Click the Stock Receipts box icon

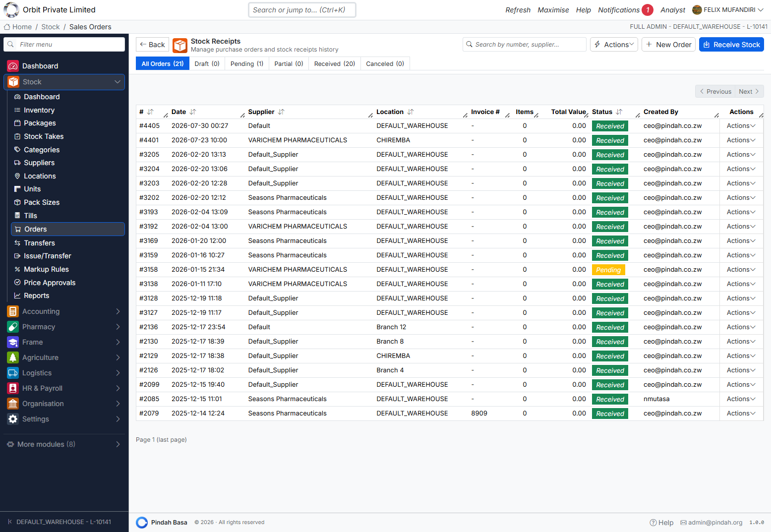[180, 45]
